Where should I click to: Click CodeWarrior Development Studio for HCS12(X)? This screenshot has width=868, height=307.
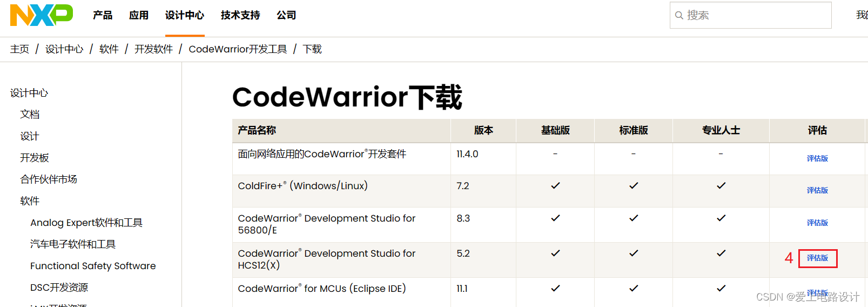point(327,259)
